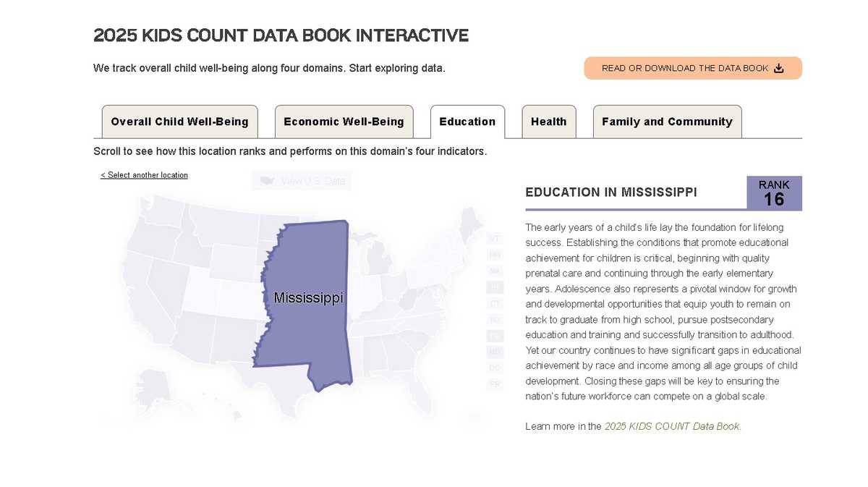The width and height of the screenshot is (868, 487).
Task: Select the PR box beside the map
Action: 495,384
